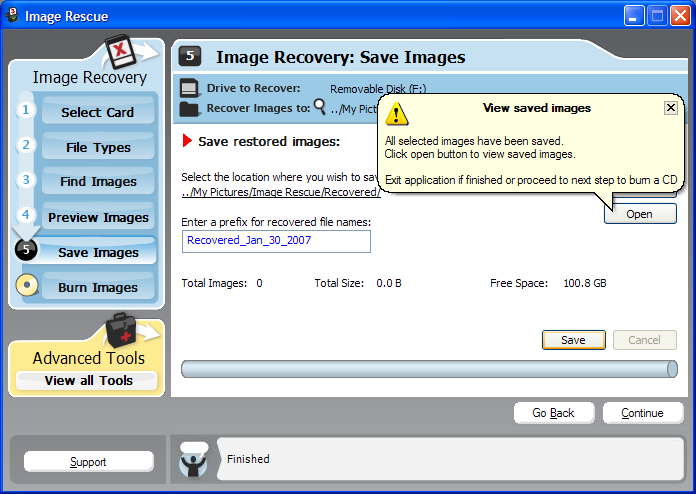Close the Image Rescue window
The image size is (696, 494).
coord(680,16)
